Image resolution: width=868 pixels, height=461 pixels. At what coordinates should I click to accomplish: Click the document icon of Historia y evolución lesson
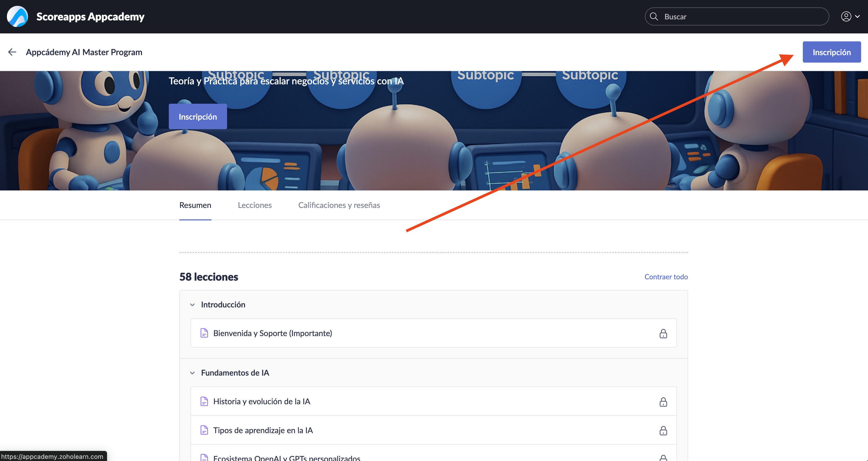pyautogui.click(x=204, y=401)
